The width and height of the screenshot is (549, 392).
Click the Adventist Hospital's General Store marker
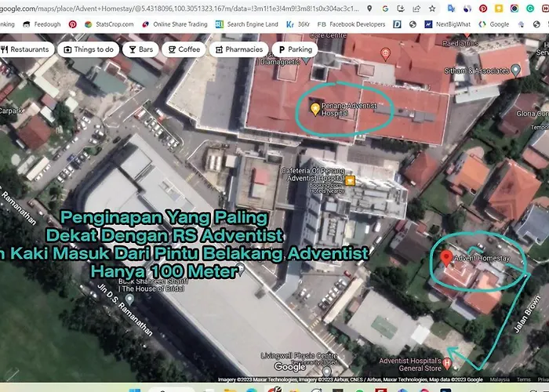[x=447, y=364]
